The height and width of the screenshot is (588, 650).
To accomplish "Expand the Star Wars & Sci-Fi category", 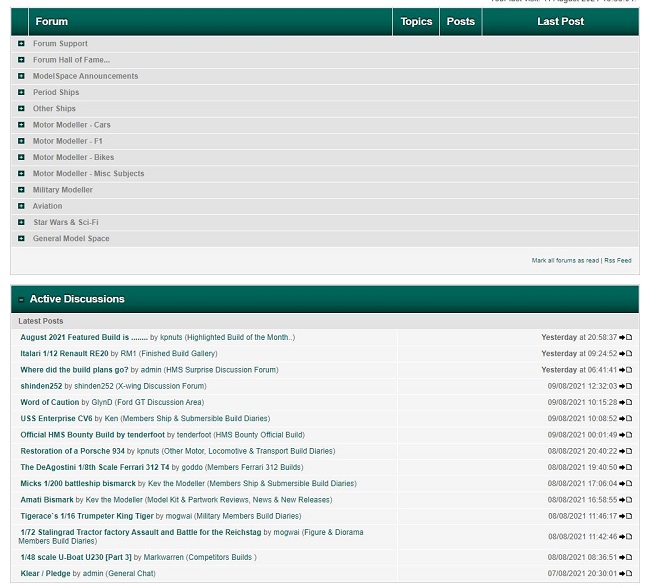I will pos(21,222).
